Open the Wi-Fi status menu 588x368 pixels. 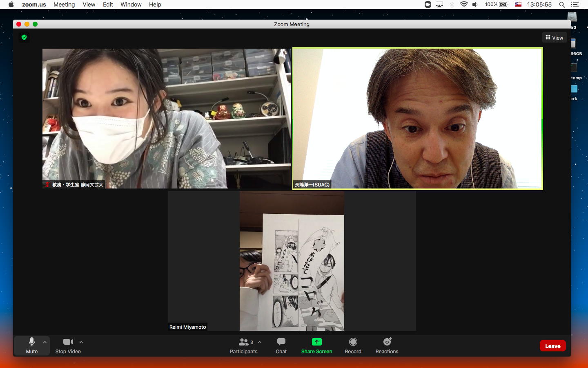click(x=464, y=4)
